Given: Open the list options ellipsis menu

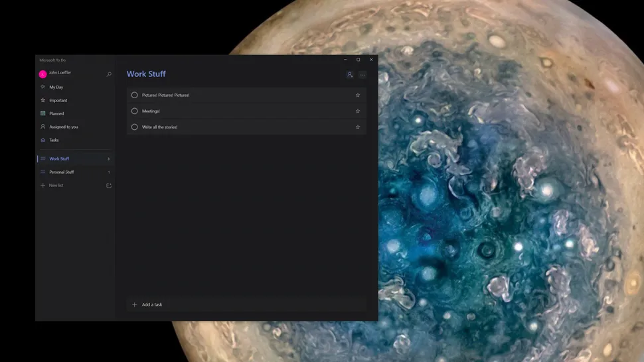Looking at the screenshot, I should pyautogui.click(x=362, y=75).
